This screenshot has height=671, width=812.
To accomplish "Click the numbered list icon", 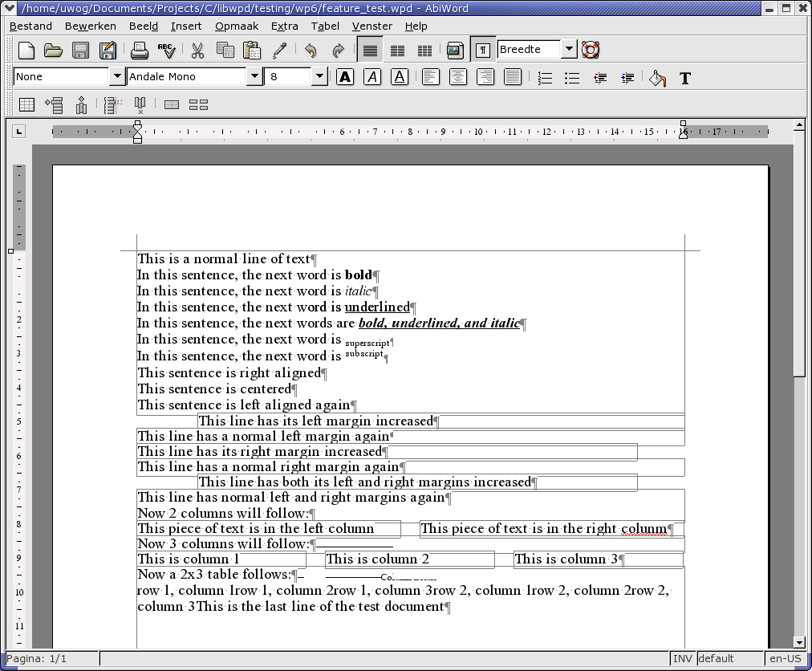I will tap(545, 78).
